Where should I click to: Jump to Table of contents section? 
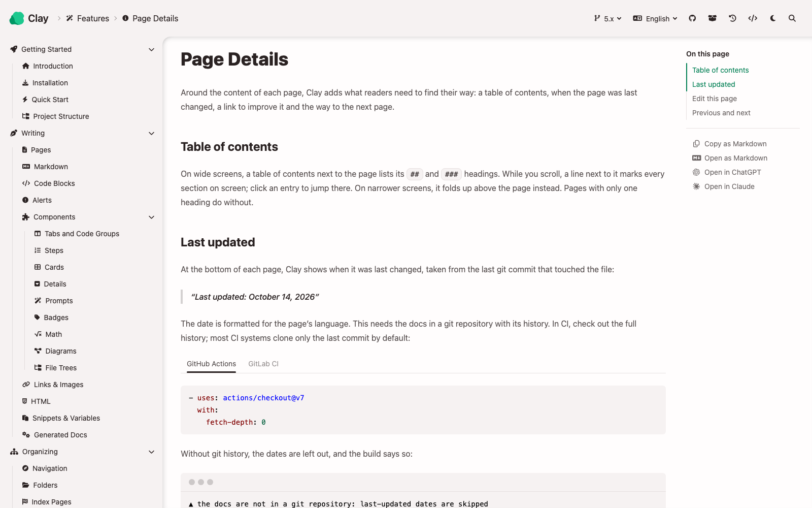pyautogui.click(x=720, y=70)
